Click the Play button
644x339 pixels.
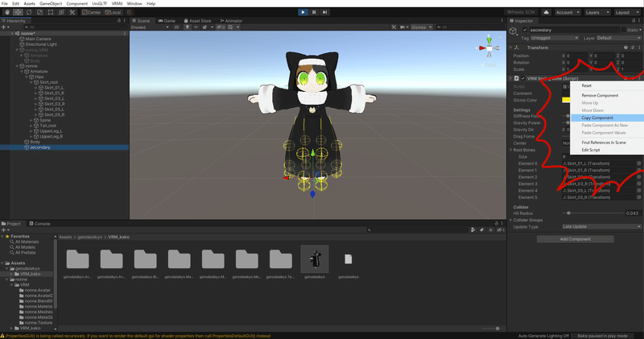point(303,12)
